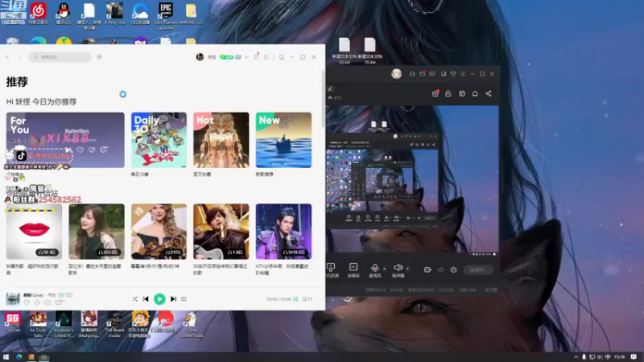Open the New songs recommendation card
Screen dimensions: 644x362
coord(284,140)
